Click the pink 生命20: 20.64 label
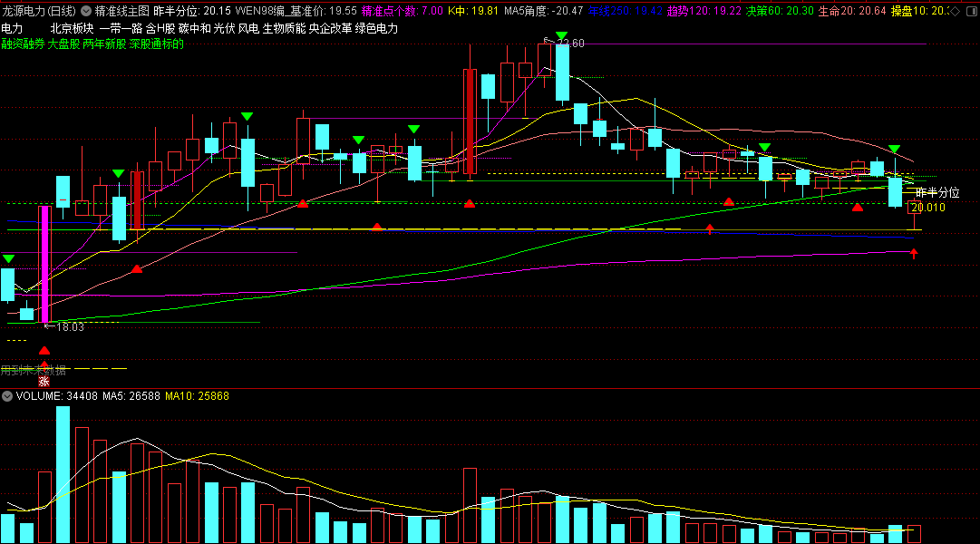 pos(852,11)
